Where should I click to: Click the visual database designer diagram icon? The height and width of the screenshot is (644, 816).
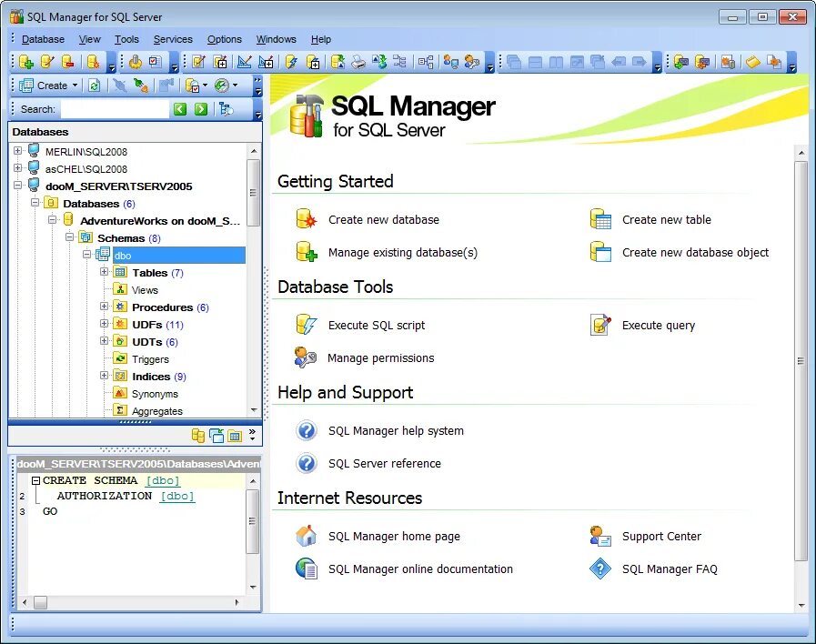click(426, 62)
